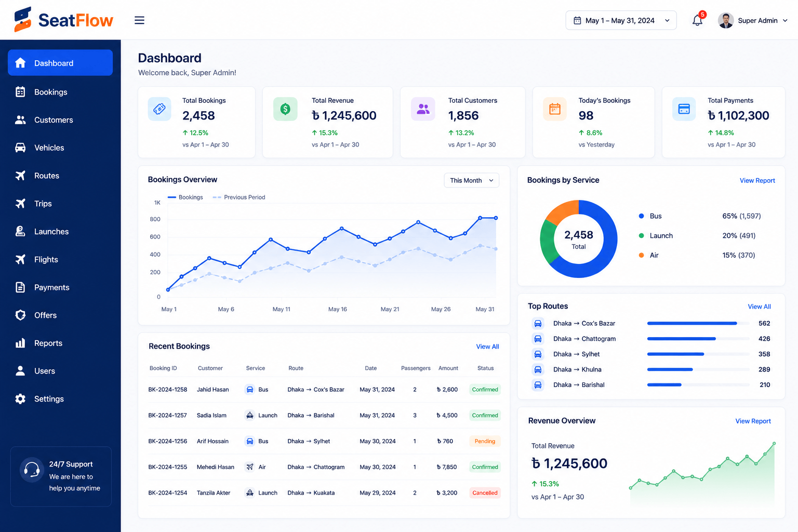Click Confirmed status for BK-2024-1258
Screen dimensions: 798x532
(485, 390)
